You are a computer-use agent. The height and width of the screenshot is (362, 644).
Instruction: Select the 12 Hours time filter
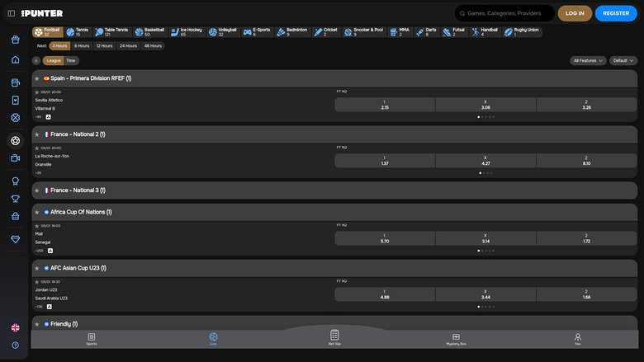104,46
